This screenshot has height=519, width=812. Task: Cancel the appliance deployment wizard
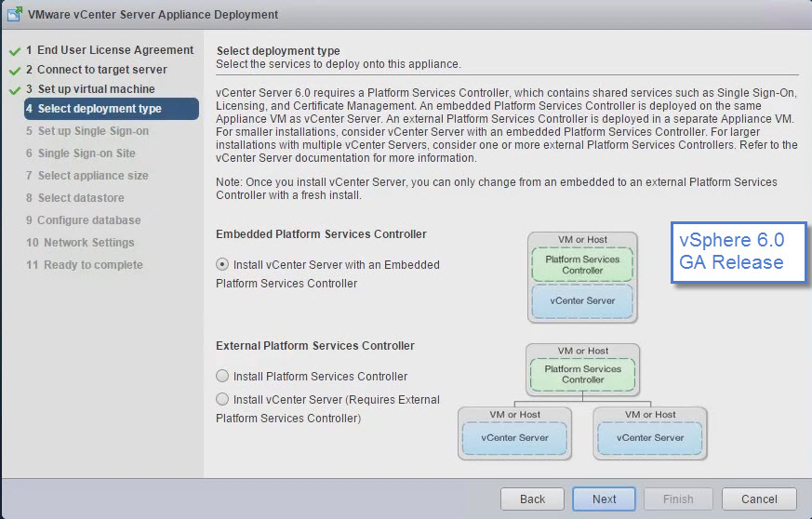tap(759, 499)
